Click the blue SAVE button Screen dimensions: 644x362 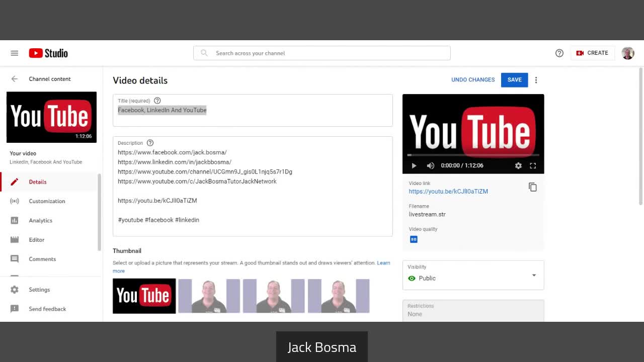coord(514,80)
